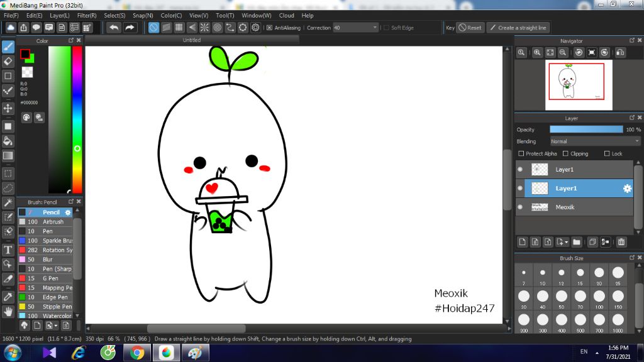Select the Eraser tool

click(8, 62)
